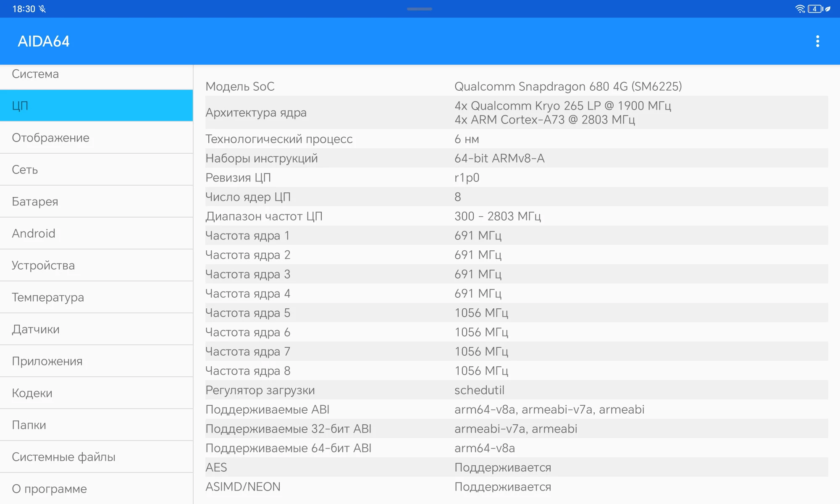This screenshot has width=840, height=504.
Task: Select the Частота ядра 3 row
Action: [x=517, y=274]
